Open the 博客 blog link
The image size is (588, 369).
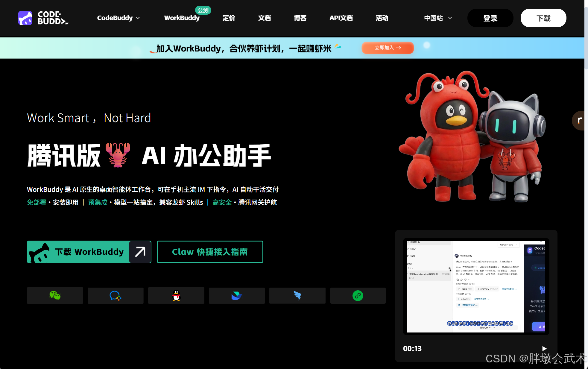click(300, 18)
